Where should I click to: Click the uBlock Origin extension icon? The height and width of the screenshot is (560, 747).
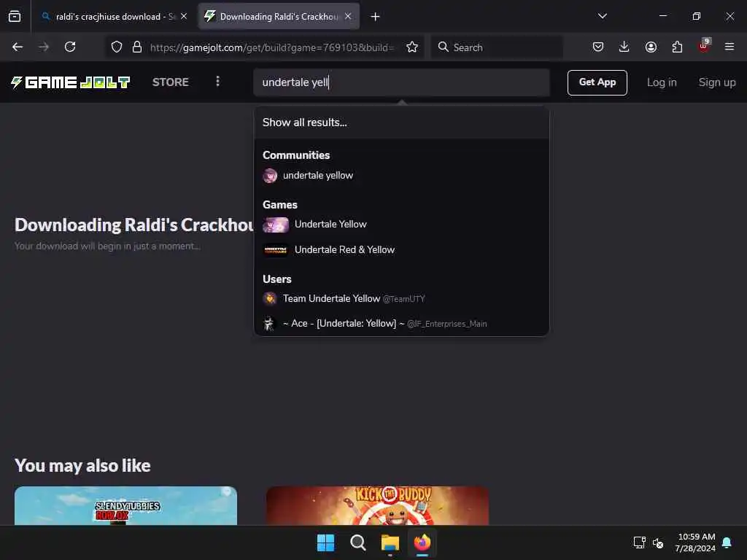(704, 46)
